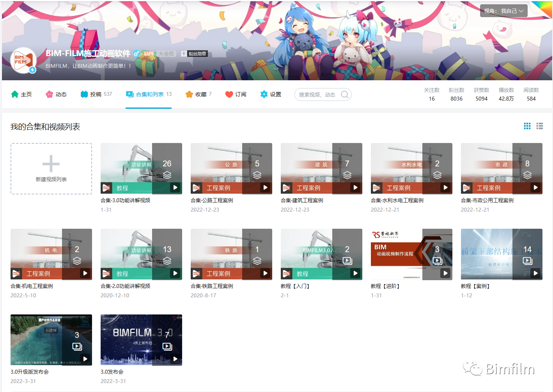Play the 教程【进阶】 playlist
The image size is (553, 392).
pos(445,273)
